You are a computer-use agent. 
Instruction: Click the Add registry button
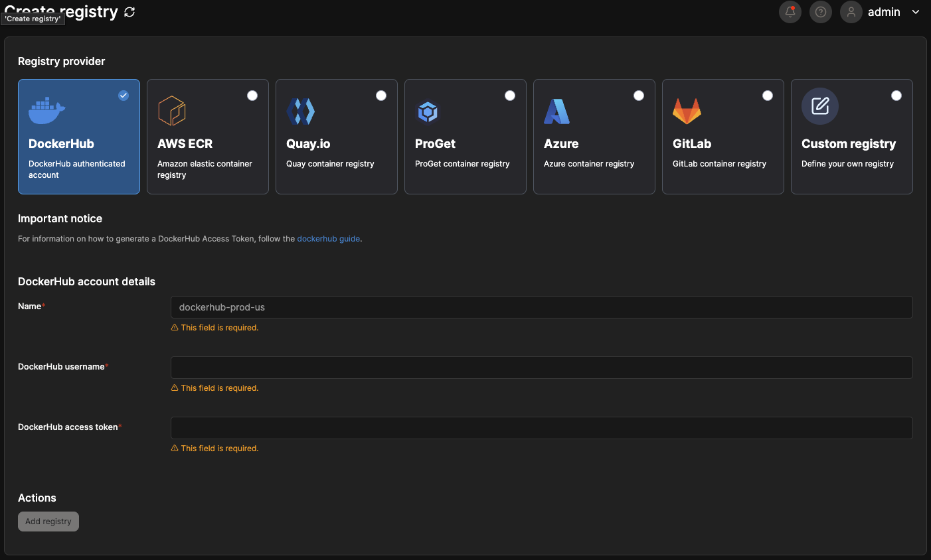pos(48,522)
